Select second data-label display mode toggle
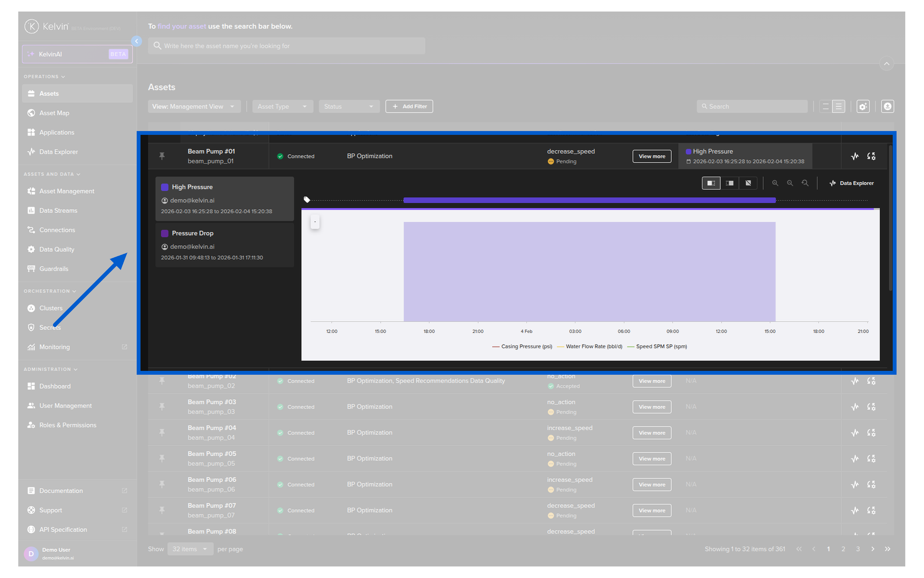924x578 pixels. [x=730, y=183]
